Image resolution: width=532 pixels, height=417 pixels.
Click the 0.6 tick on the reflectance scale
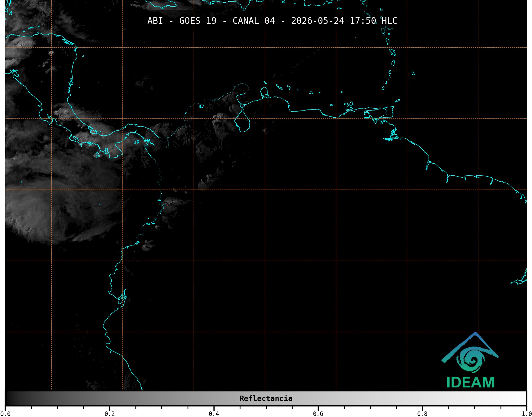click(318, 414)
